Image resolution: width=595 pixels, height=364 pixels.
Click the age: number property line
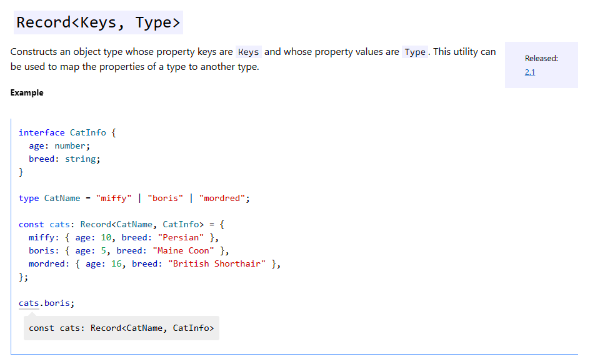tap(59, 145)
